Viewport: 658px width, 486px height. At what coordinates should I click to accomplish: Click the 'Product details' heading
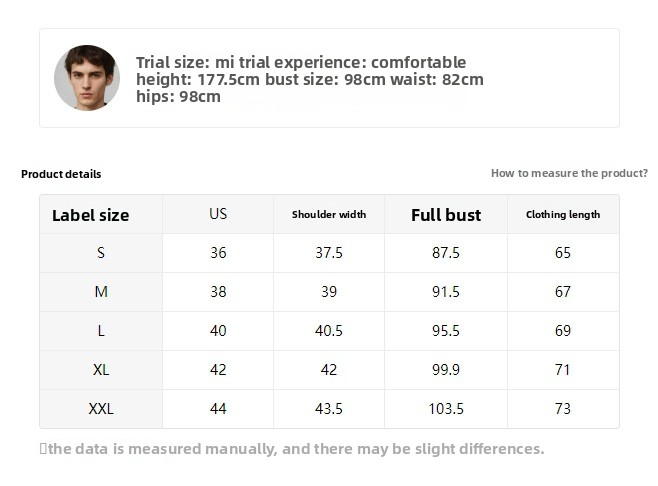click(x=61, y=174)
